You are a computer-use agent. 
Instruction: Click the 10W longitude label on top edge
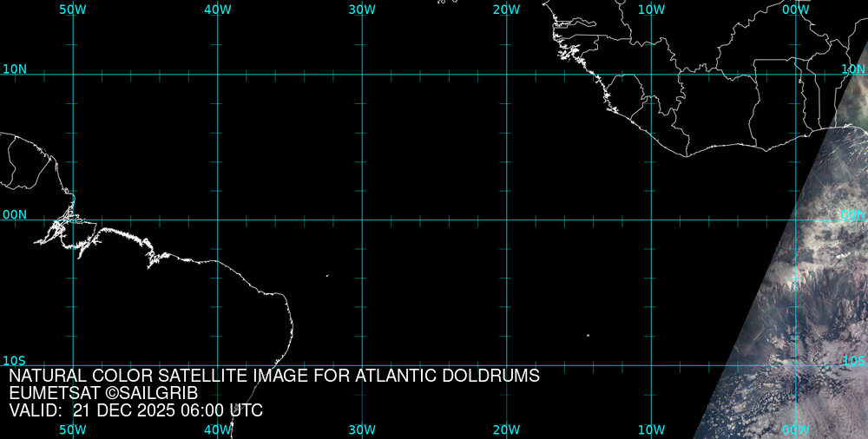(651, 9)
